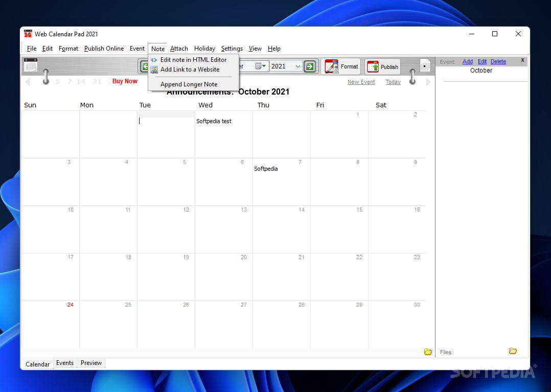Open the File menu
The image size is (551, 392).
coord(31,49)
